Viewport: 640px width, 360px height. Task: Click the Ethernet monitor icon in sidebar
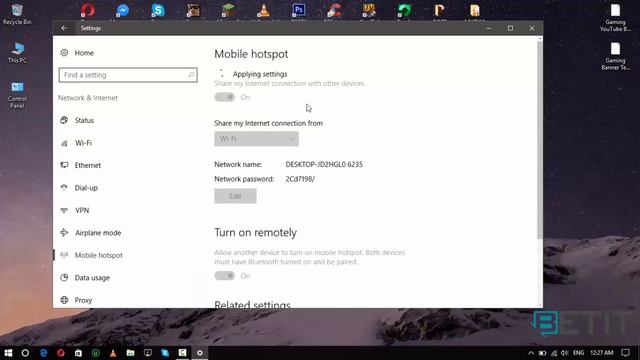click(64, 165)
